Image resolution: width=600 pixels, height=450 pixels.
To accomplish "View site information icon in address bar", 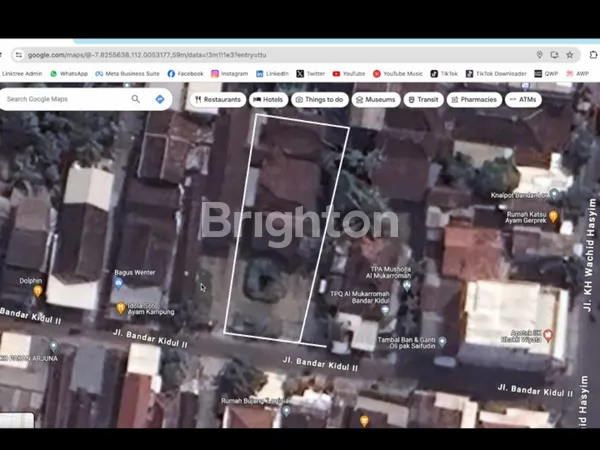I will (x=18, y=55).
